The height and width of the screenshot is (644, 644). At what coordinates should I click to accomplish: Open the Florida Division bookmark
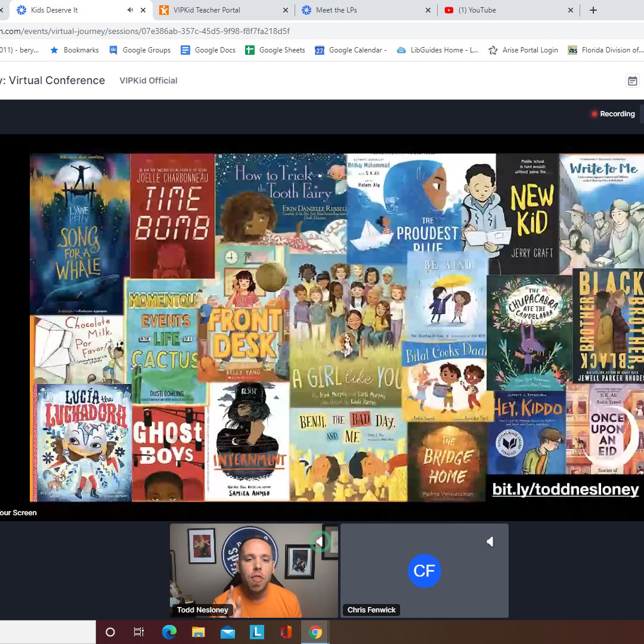pos(605,50)
